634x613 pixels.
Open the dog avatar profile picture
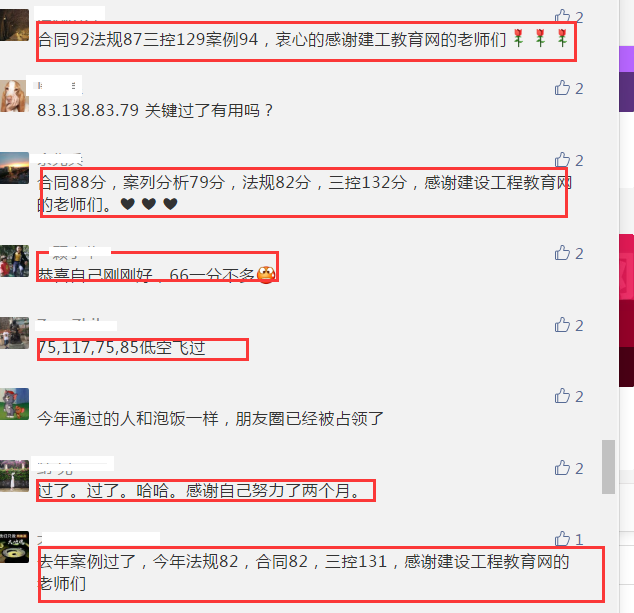click(x=15, y=96)
